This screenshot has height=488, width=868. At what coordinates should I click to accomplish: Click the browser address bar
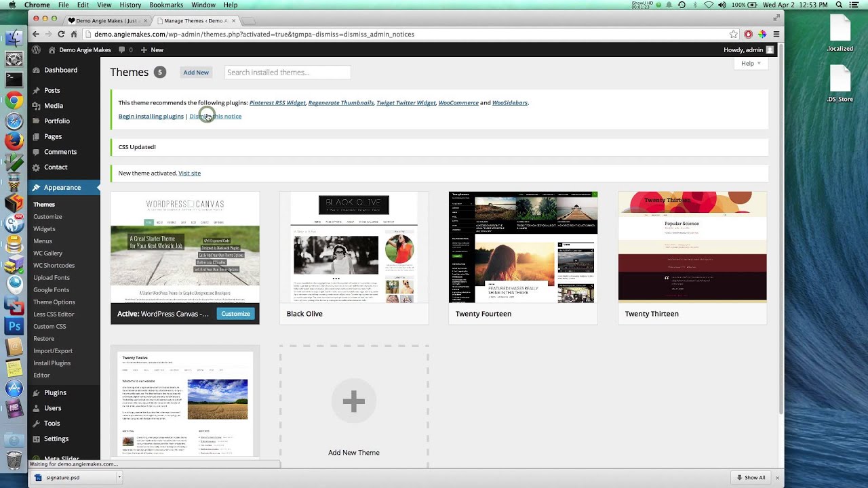coord(410,34)
